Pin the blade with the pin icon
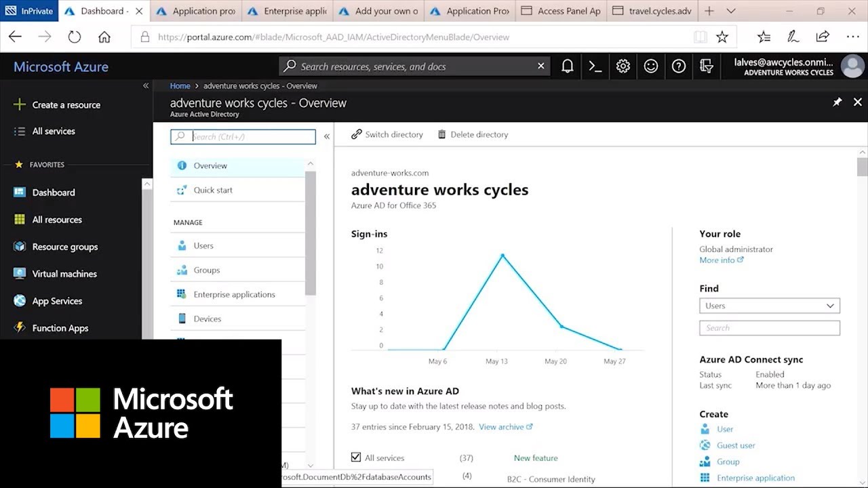The height and width of the screenshot is (488, 868). tap(837, 102)
